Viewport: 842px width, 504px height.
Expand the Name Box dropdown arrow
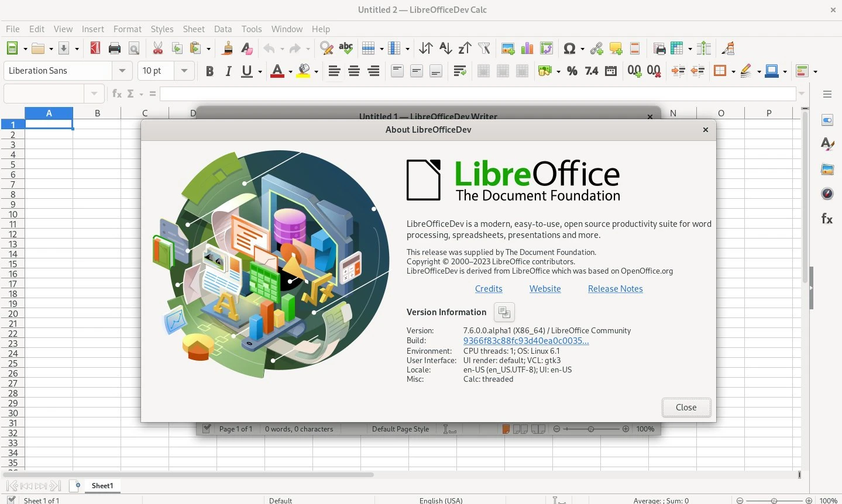[x=94, y=94]
